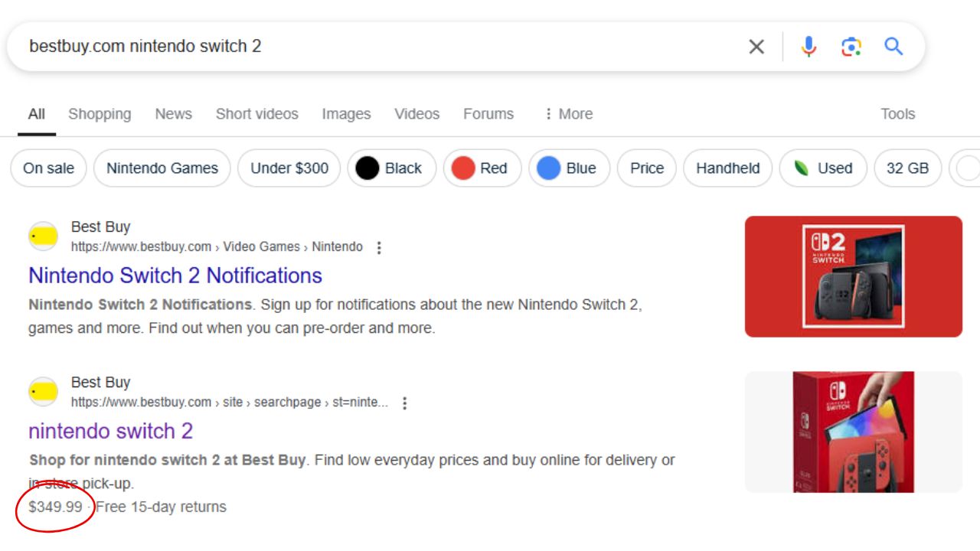
Task: Click the bestbuy.com site searchpage breadcrumb URL
Action: tap(230, 403)
